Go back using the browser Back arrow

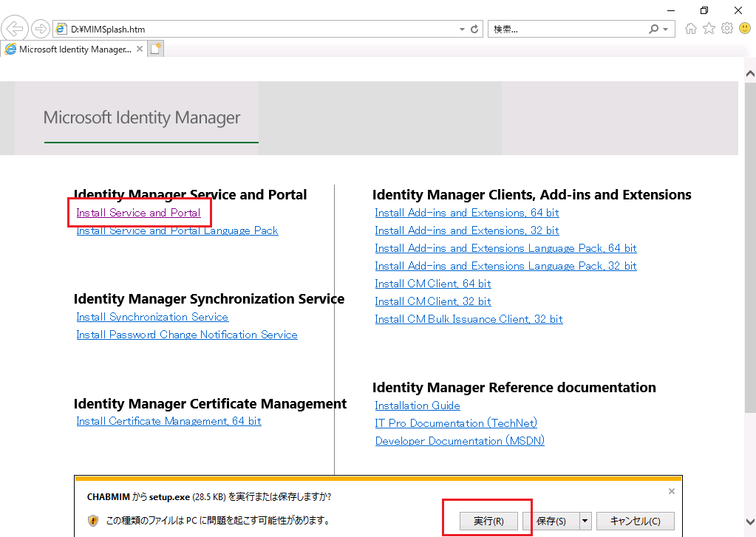(x=15, y=29)
